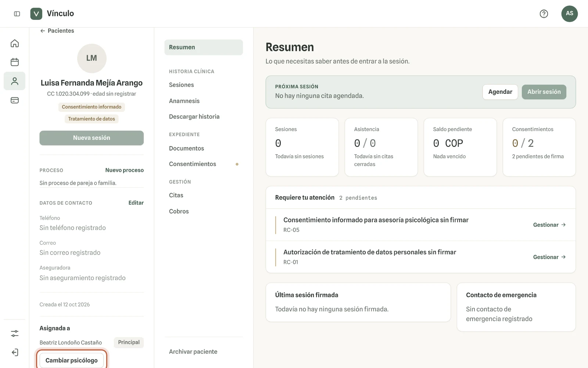Click the logout icon in sidebar

coord(15,352)
